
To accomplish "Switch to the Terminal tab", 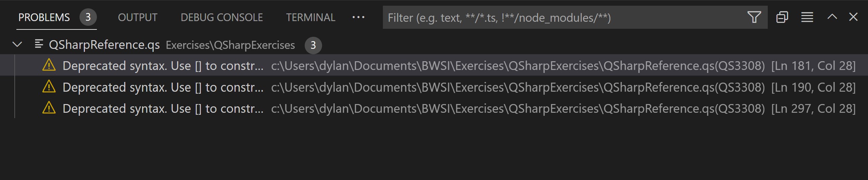I will tap(310, 17).
